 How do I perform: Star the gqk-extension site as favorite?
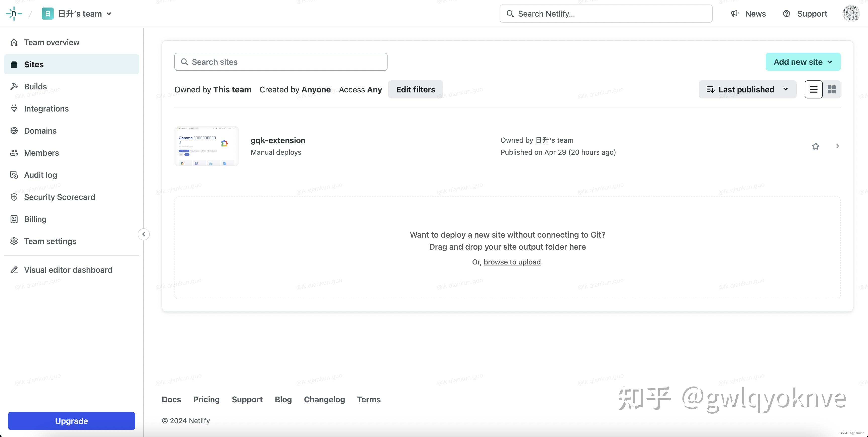click(816, 146)
